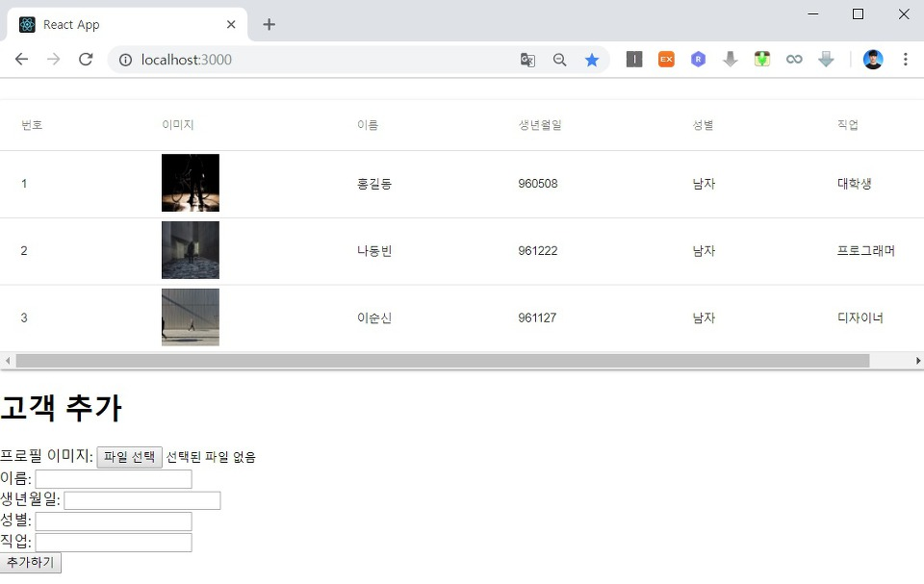This screenshot has height=584, width=924.
Task: Click the 추가하기 submit button
Action: pyautogui.click(x=30, y=562)
